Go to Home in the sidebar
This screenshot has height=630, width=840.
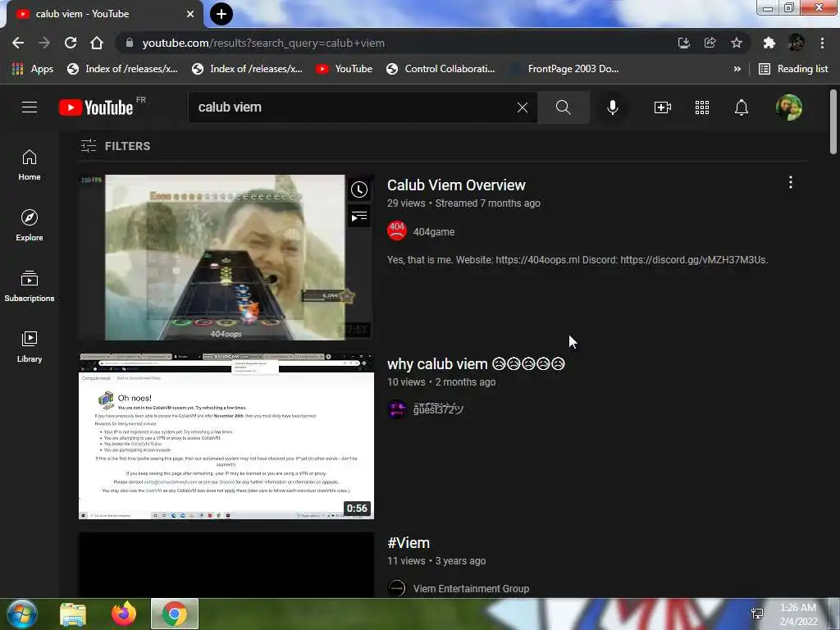30,165
